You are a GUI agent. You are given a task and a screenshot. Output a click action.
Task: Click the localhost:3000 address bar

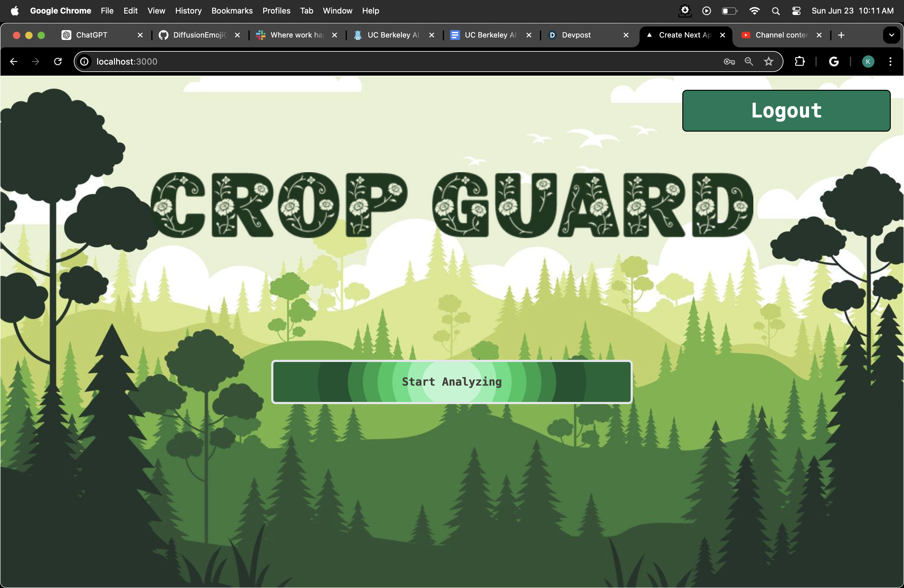tap(380, 62)
